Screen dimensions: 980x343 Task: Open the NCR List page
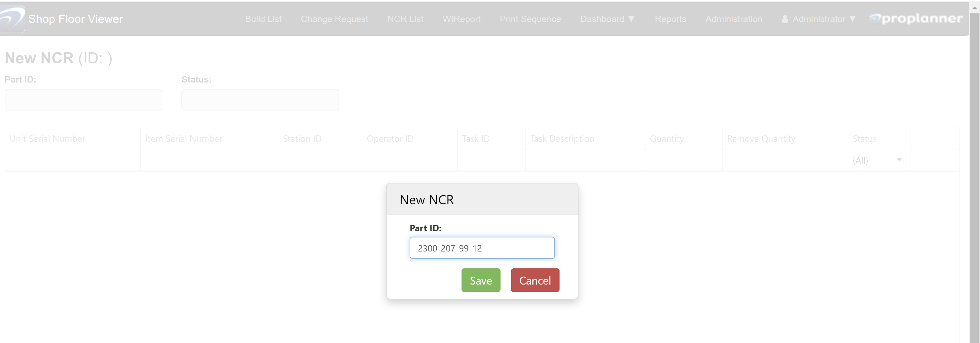405,19
